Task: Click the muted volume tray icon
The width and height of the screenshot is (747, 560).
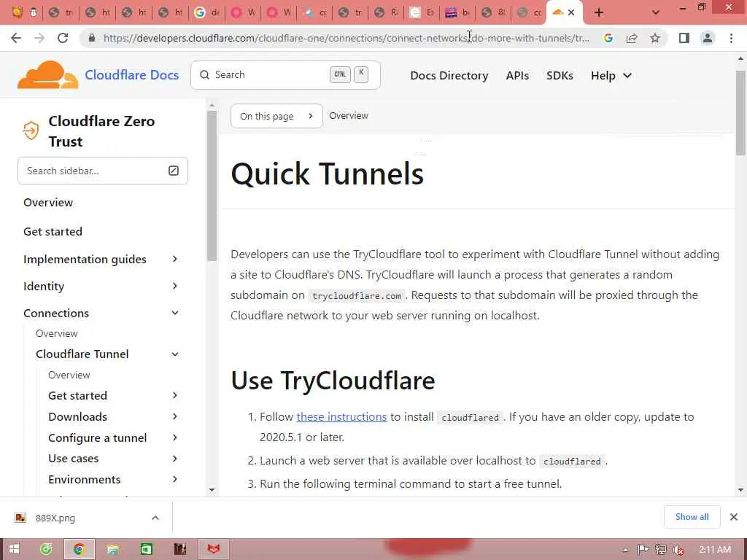Action: pyautogui.click(x=678, y=550)
